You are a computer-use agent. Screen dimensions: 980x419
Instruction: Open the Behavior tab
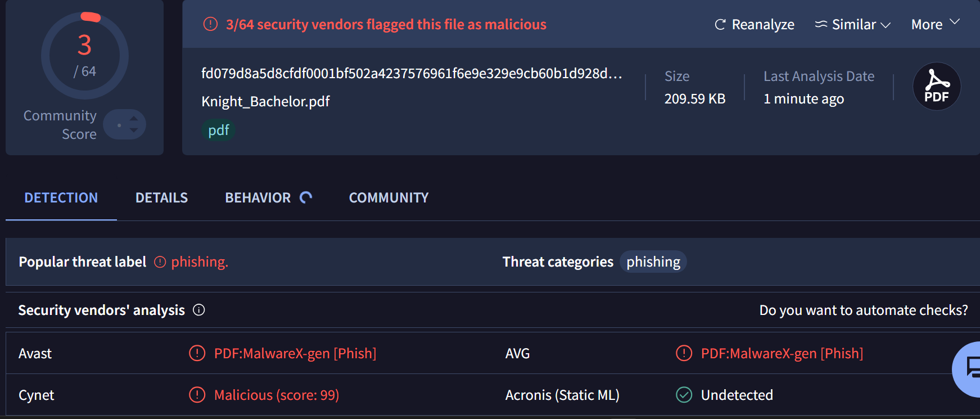coord(258,198)
